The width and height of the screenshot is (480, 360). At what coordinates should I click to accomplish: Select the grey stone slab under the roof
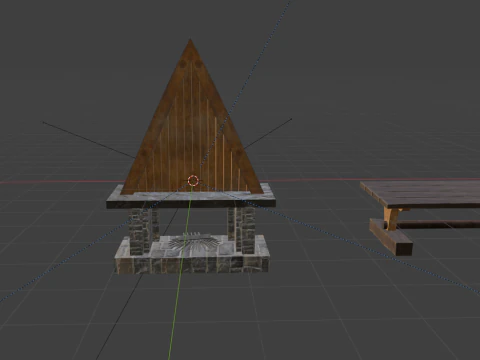(x=191, y=199)
